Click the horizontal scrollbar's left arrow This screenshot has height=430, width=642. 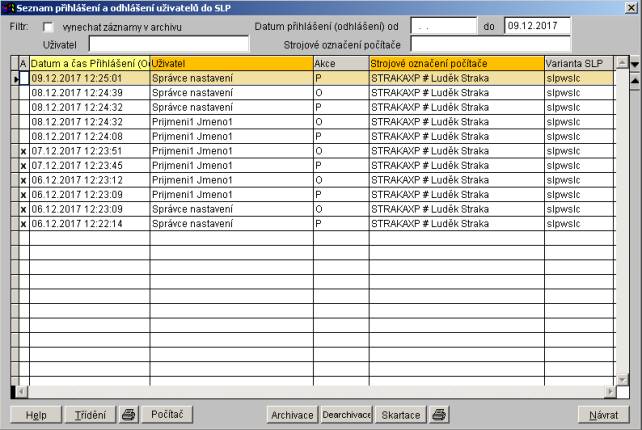[15, 392]
